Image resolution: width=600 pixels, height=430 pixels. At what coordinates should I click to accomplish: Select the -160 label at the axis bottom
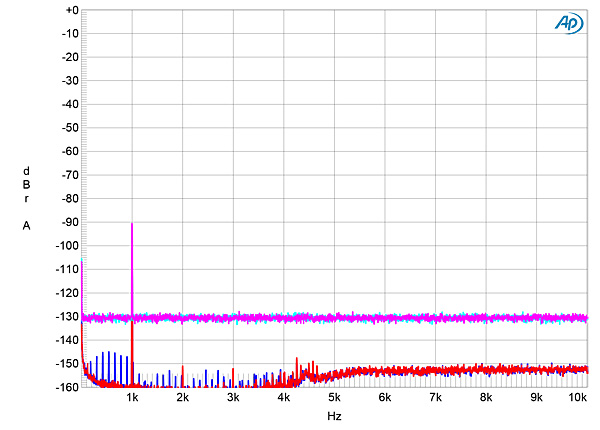66,387
